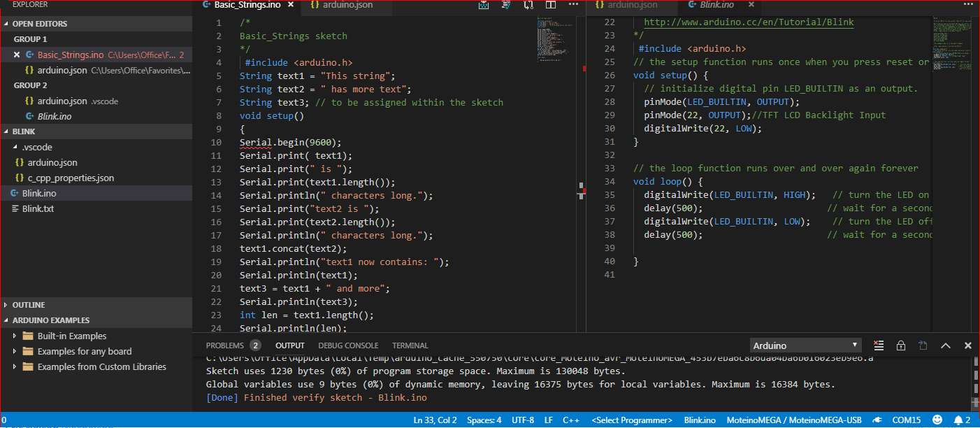Screen dimensions: 980x428
Task: Select Blink.txt in the BLINK explorer section
Action: [x=40, y=208]
